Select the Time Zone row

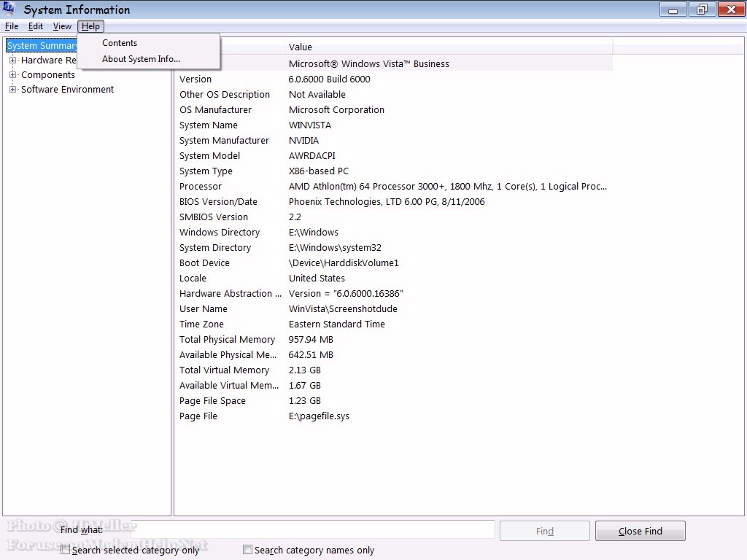point(393,324)
